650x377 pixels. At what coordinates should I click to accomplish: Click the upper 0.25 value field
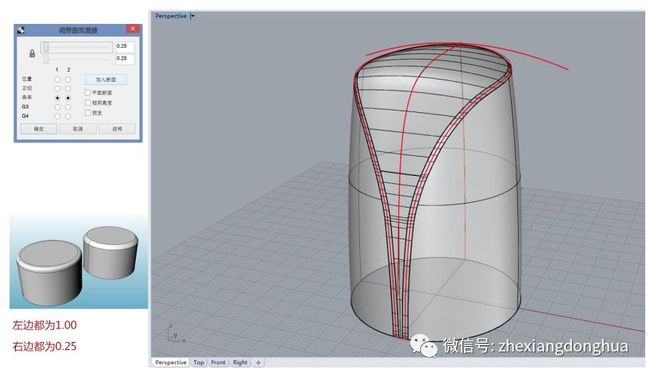(x=125, y=46)
